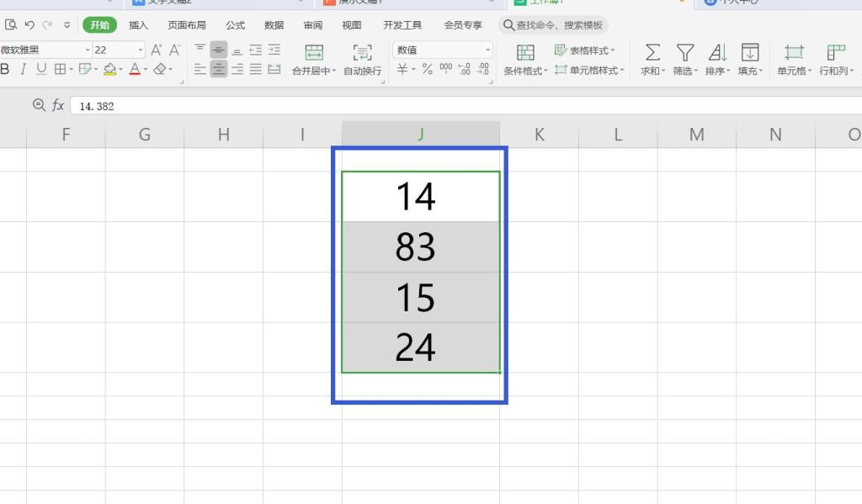
Task: Open the 开发工具 ribbon tab
Action: 402,25
